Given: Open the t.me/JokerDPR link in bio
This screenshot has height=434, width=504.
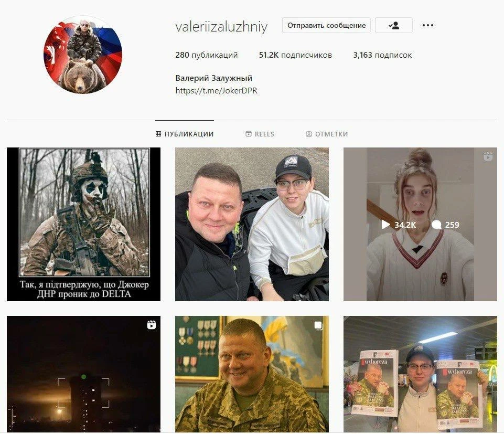Looking at the screenshot, I should pos(216,91).
